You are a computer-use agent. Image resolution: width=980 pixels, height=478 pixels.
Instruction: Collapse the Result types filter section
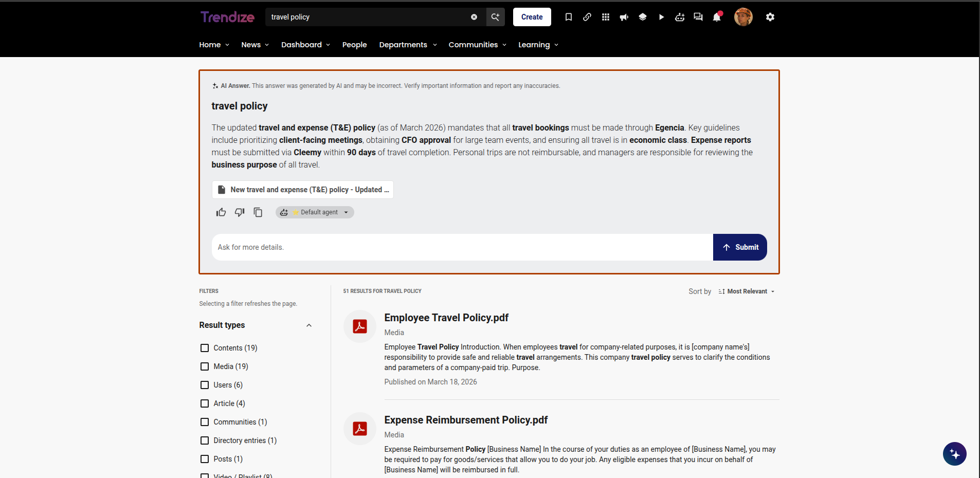point(309,325)
